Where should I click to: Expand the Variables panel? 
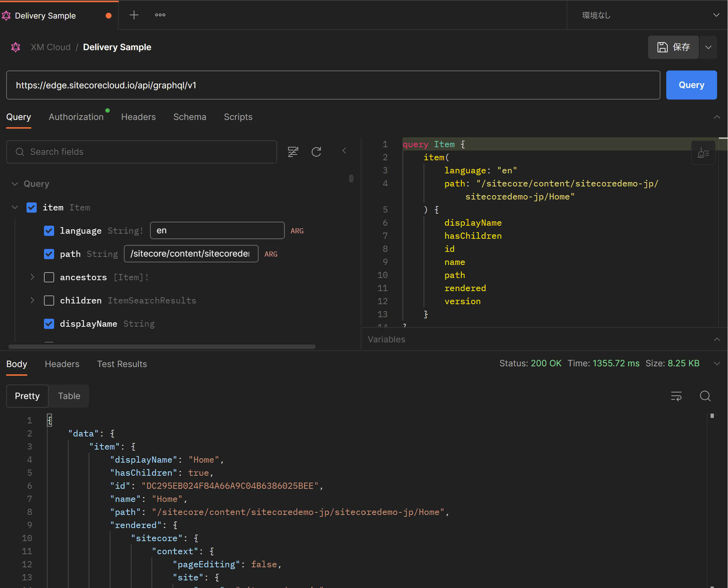click(x=717, y=339)
